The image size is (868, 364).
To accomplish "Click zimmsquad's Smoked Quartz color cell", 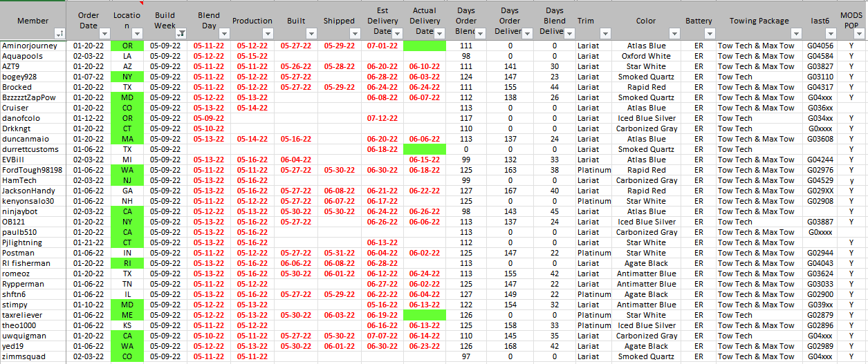I will 647,356.
